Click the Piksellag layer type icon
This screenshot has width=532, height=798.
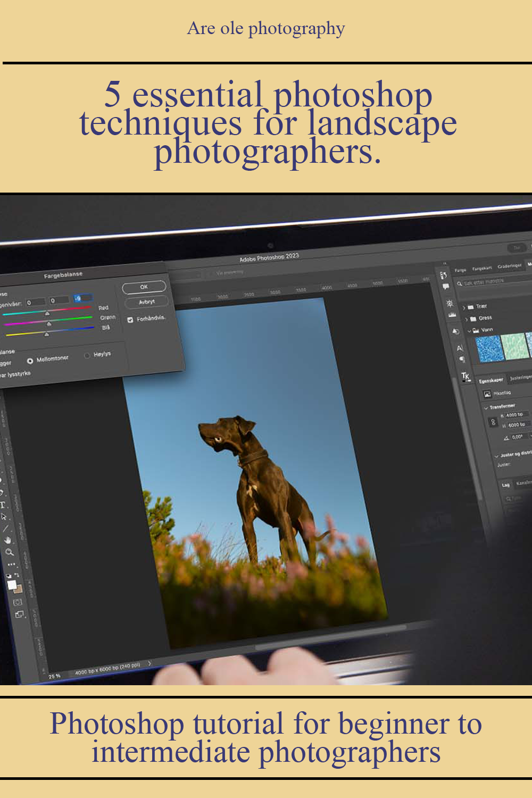pyautogui.click(x=487, y=394)
